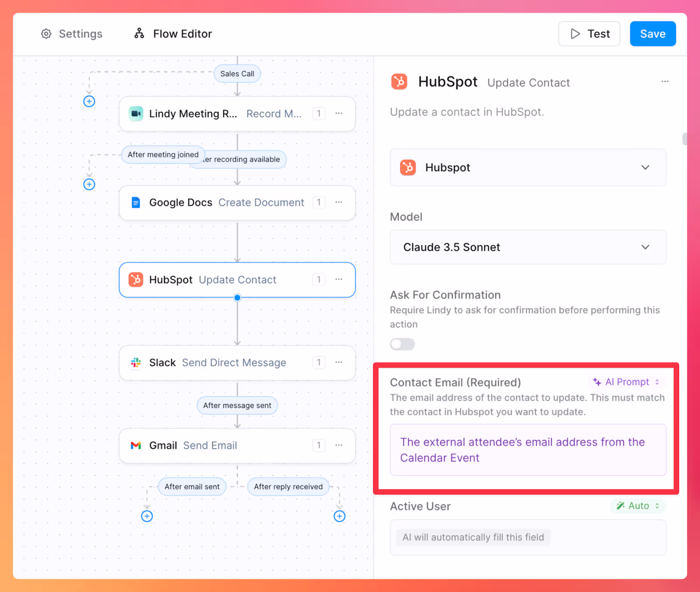The width and height of the screenshot is (700, 592).
Task: Click the count badge on Google Docs node
Action: [x=318, y=203]
